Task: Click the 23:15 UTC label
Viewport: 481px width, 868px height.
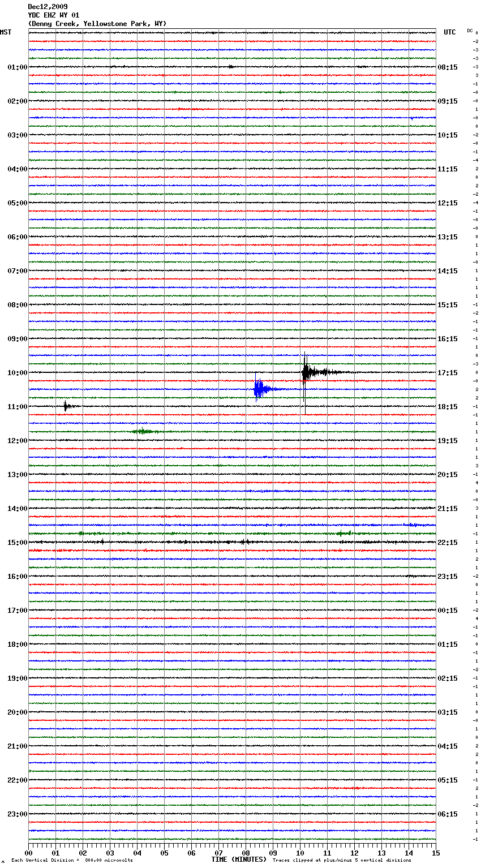Action: pyautogui.click(x=448, y=577)
